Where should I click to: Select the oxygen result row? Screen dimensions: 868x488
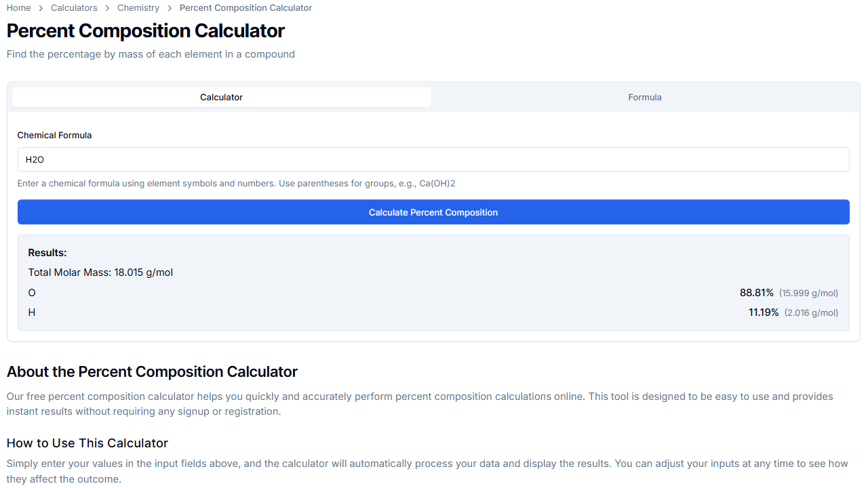pyautogui.click(x=433, y=292)
